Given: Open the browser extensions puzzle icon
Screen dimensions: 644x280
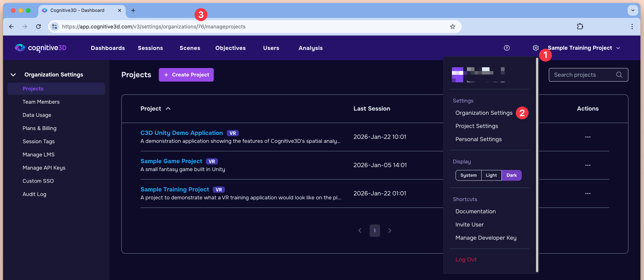Looking at the screenshot, I should pyautogui.click(x=580, y=27).
